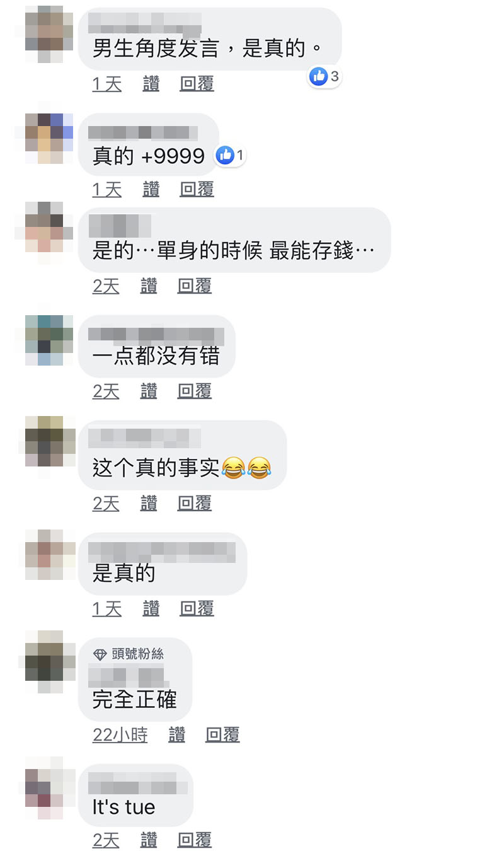Screen dimensions: 504x851
Task: Open blurred username above 完全正確 comment
Action: [x=129, y=676]
